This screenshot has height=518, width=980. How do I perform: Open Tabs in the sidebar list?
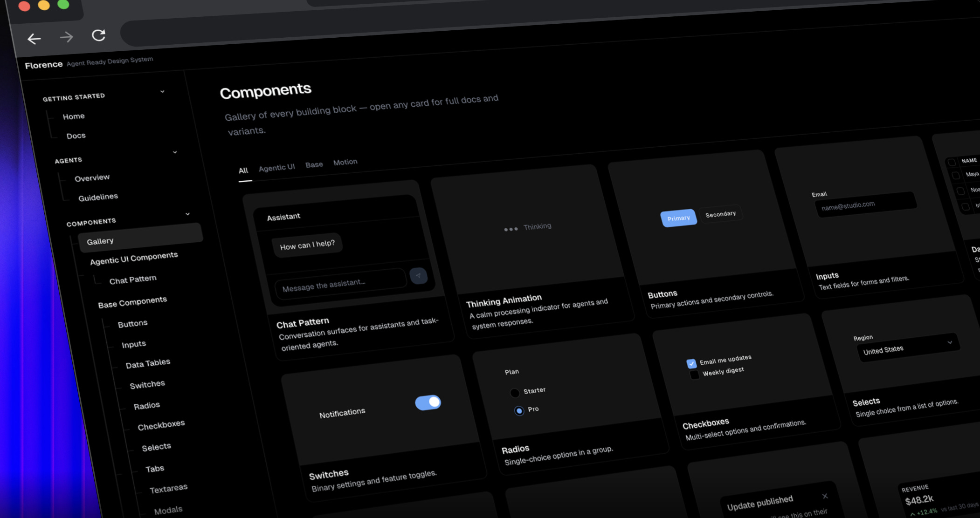(x=155, y=469)
